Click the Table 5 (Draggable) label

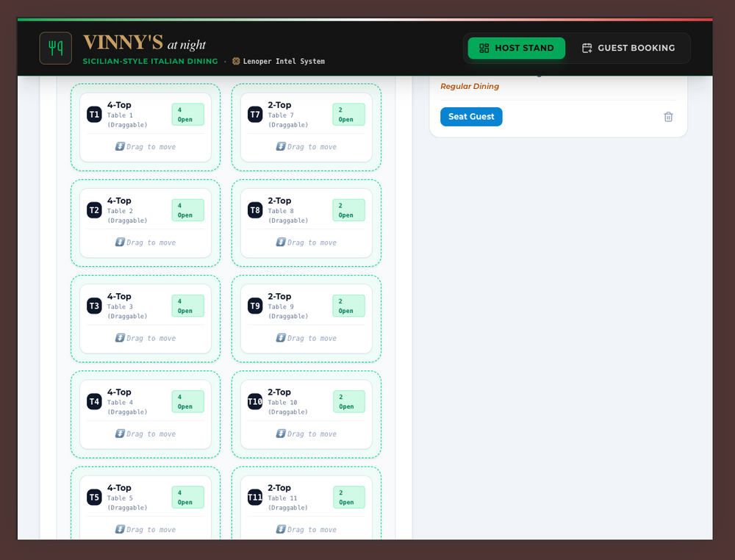pyautogui.click(x=127, y=503)
